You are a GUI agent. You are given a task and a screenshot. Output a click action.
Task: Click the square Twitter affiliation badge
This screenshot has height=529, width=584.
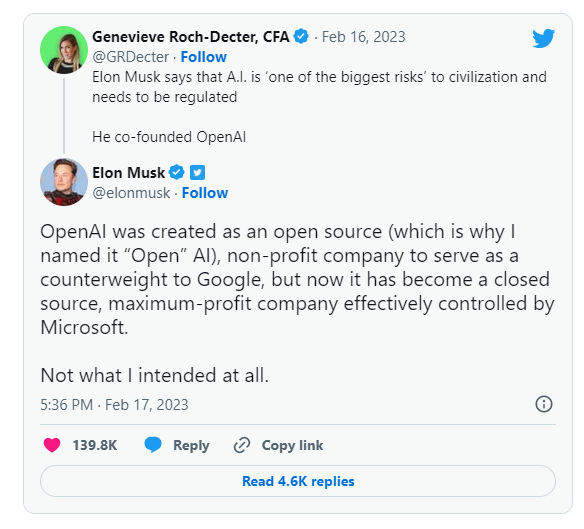point(197,172)
